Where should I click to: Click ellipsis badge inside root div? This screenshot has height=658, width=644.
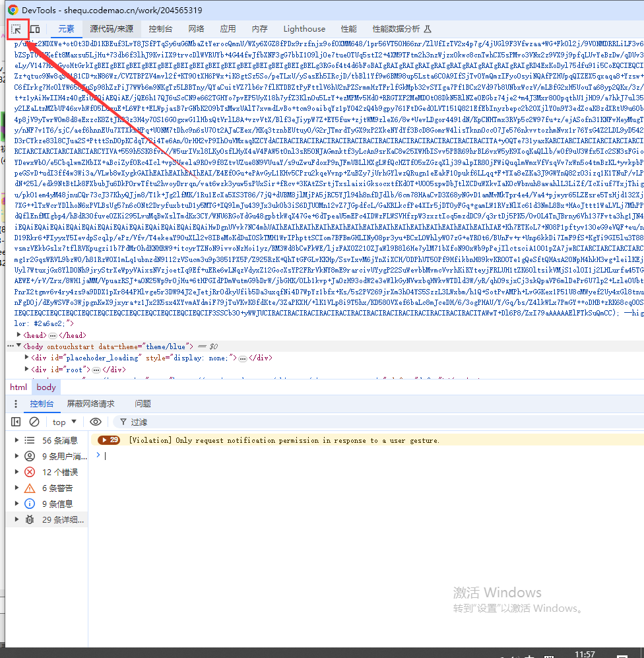tap(96, 370)
